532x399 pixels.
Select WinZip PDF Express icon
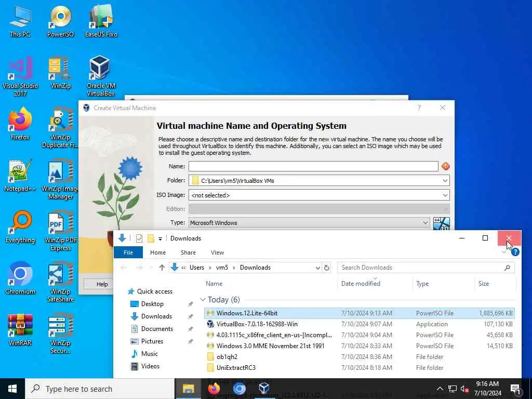60,231
